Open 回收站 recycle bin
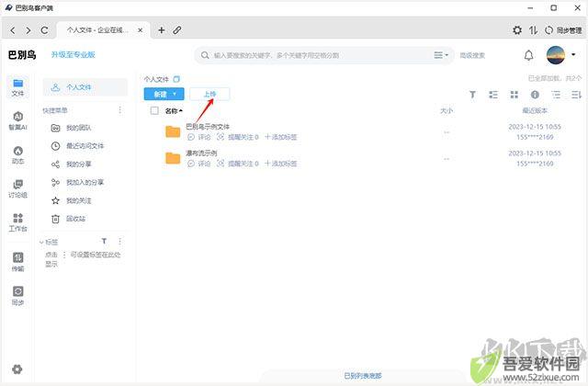The width and height of the screenshot is (588, 386). pos(68,219)
